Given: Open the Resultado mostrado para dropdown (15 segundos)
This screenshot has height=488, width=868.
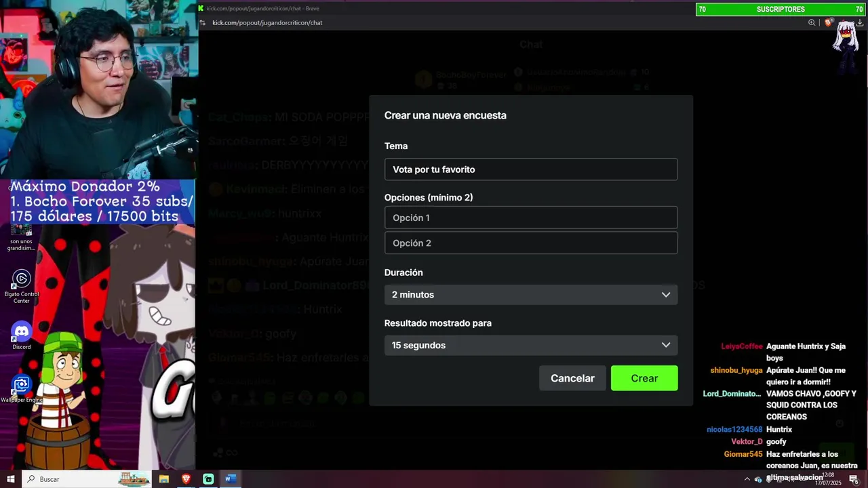Looking at the screenshot, I should click(530, 345).
